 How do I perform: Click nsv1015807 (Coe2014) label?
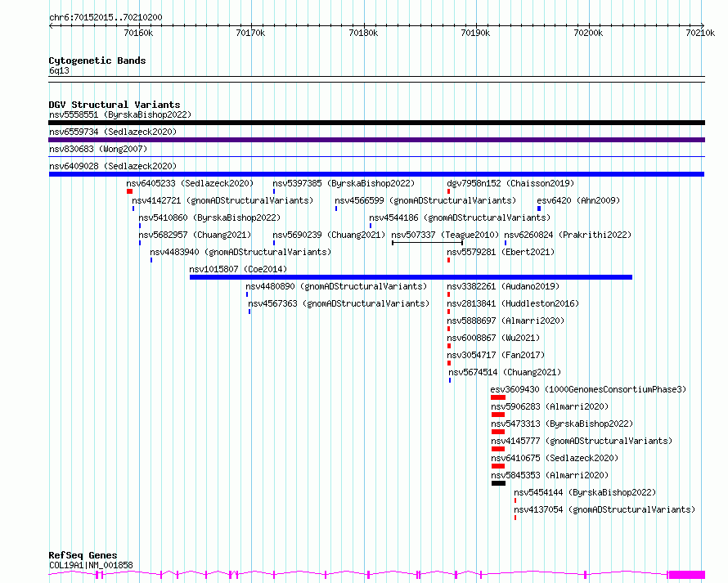[238, 269]
